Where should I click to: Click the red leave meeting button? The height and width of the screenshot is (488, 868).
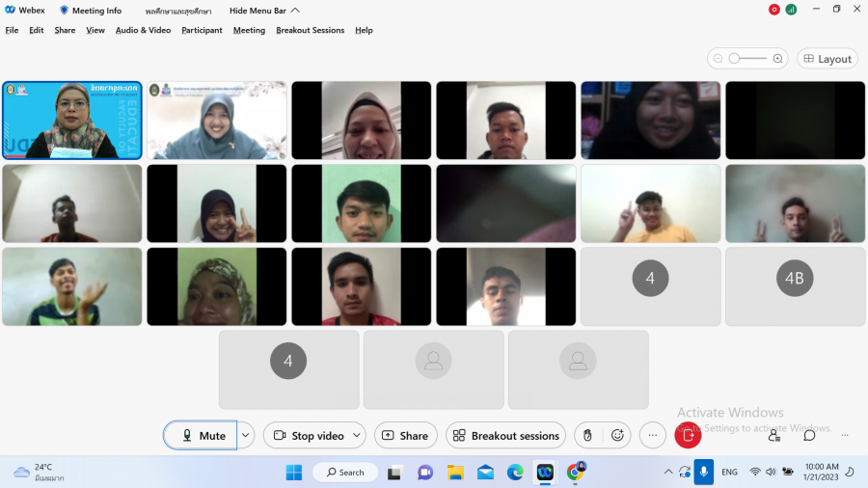[688, 436]
